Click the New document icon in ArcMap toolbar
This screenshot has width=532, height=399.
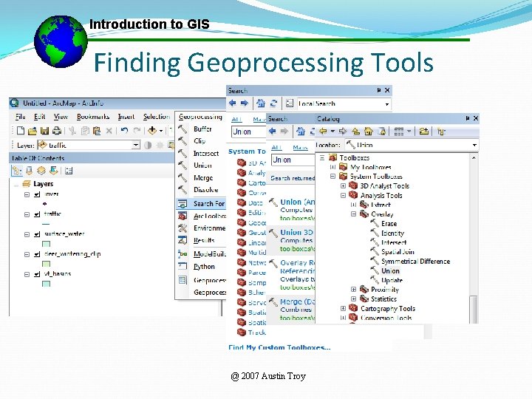[x=21, y=131]
